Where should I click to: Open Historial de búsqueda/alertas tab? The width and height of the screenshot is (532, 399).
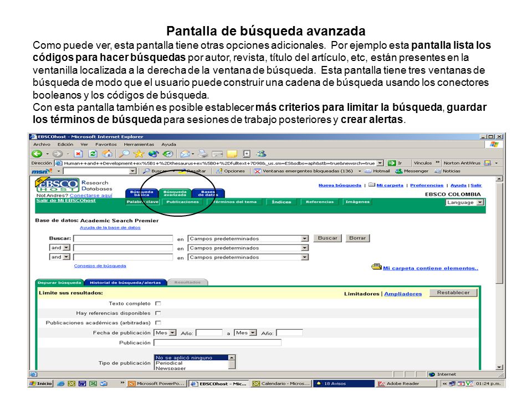(x=125, y=282)
